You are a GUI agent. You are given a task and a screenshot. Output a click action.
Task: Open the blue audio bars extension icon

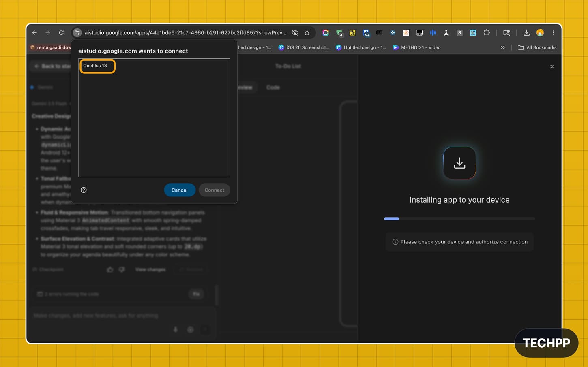(x=433, y=33)
